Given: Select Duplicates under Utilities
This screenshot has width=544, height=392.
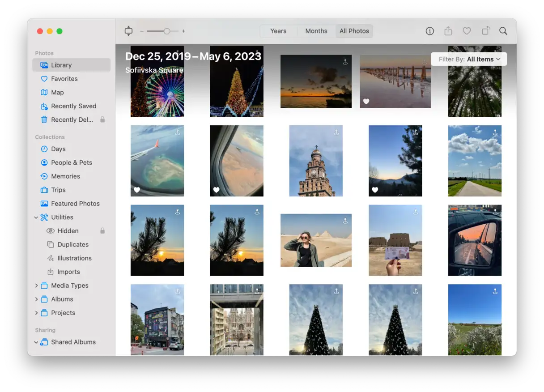Looking at the screenshot, I should coord(73,245).
